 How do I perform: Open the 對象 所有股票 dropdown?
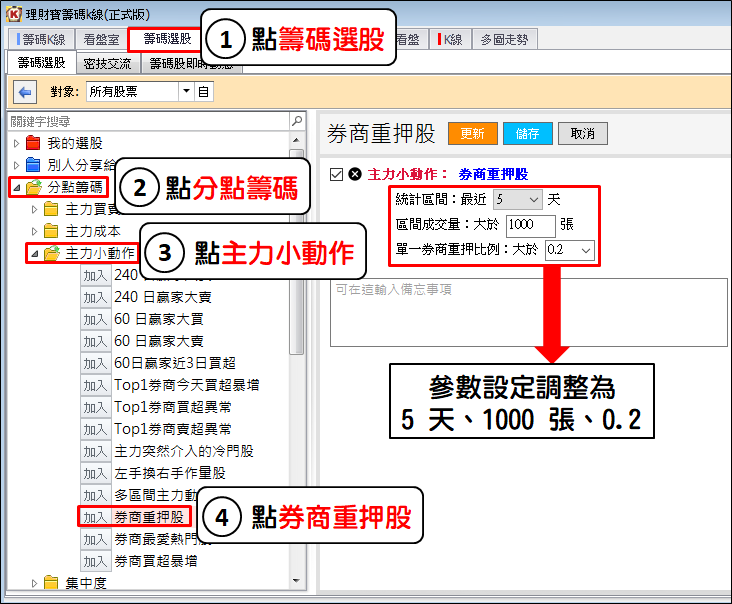click(186, 91)
